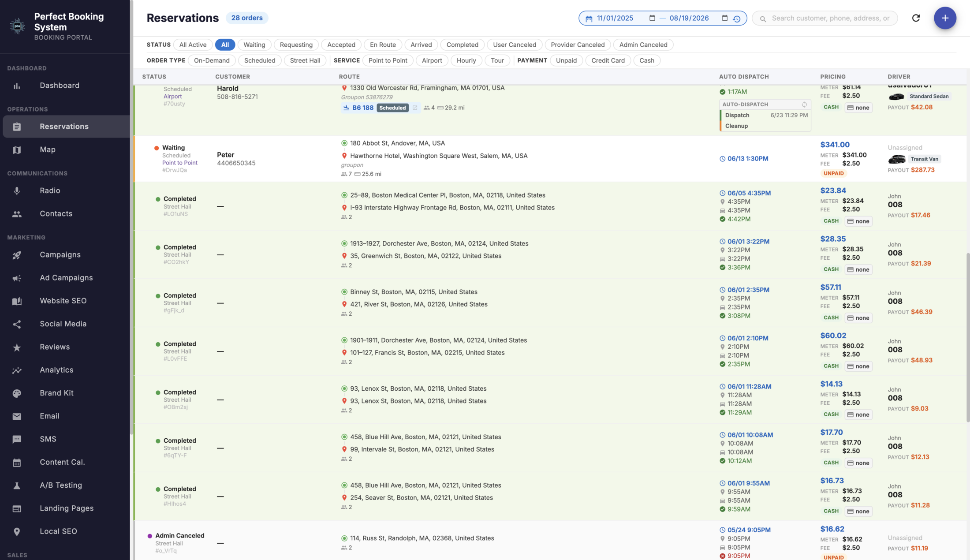The height and width of the screenshot is (560, 970).
Task: Click the SMS chat bubble icon
Action: (x=17, y=439)
